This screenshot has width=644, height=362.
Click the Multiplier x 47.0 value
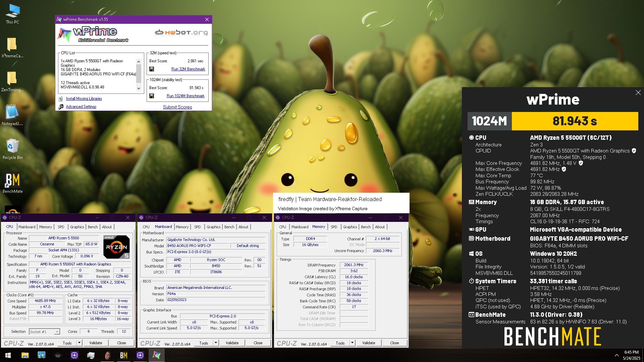point(46,307)
